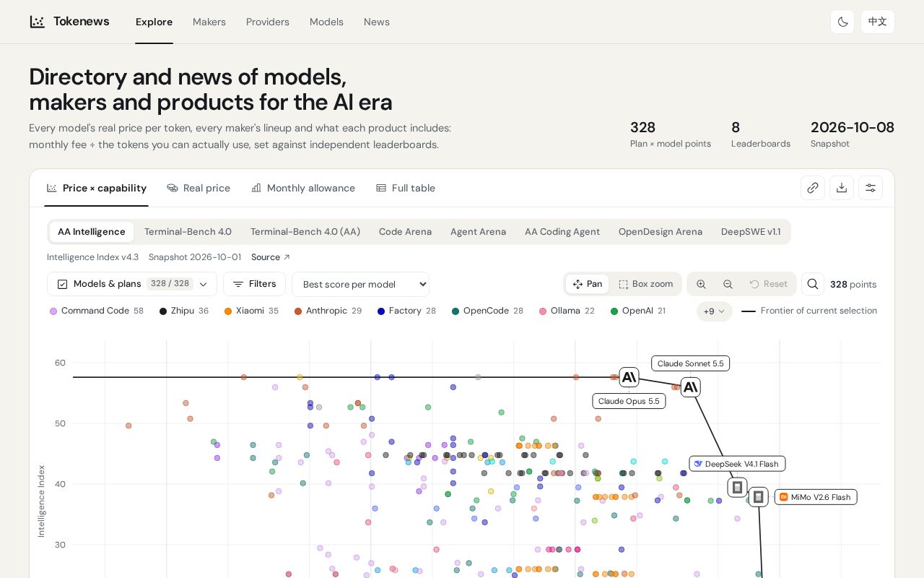Click the Tokenews logo icon

pos(37,22)
